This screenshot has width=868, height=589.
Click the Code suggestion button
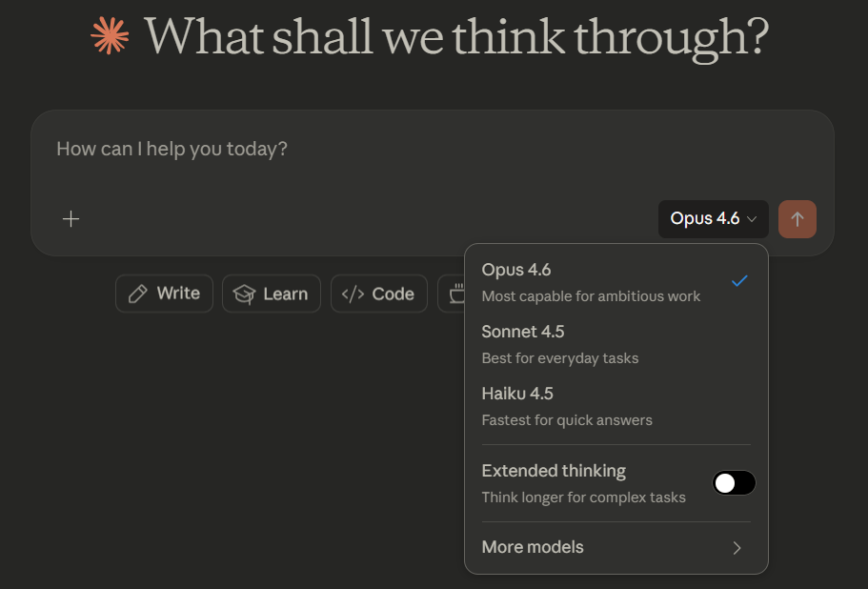coord(379,294)
